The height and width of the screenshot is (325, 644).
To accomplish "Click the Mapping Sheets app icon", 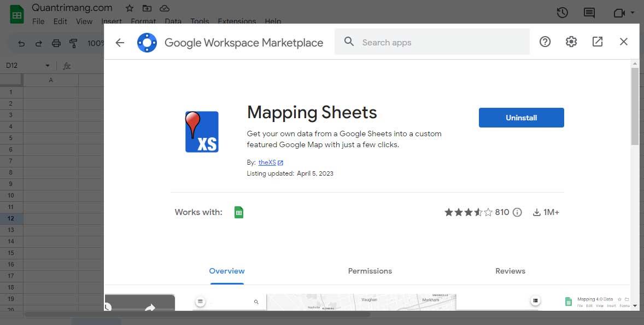I will click(x=202, y=132).
